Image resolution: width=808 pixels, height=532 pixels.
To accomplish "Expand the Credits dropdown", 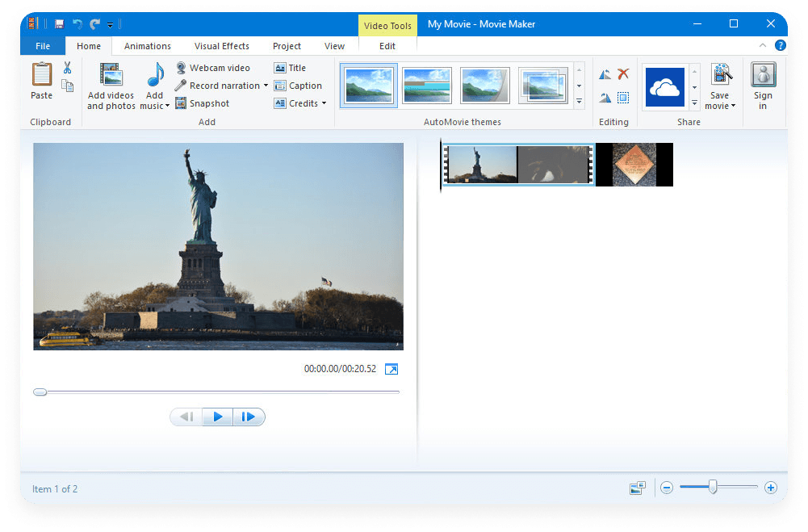I will (x=324, y=103).
